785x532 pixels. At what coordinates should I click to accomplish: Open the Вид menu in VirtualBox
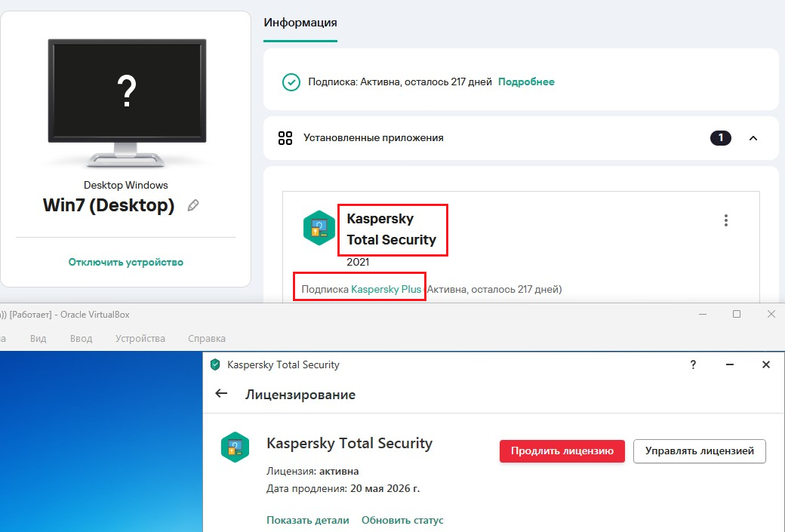(38, 339)
